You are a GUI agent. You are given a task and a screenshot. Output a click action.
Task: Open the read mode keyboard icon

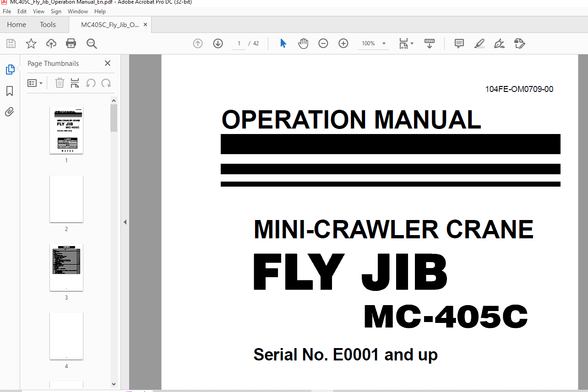[x=430, y=43]
